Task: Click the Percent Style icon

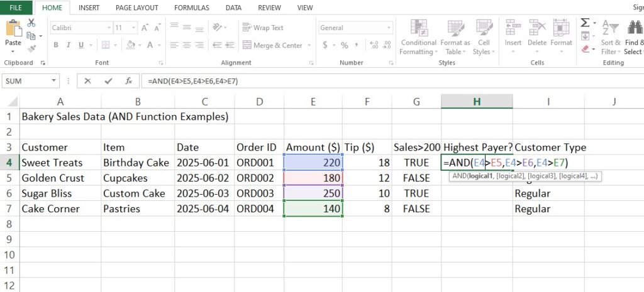Action: tap(344, 45)
